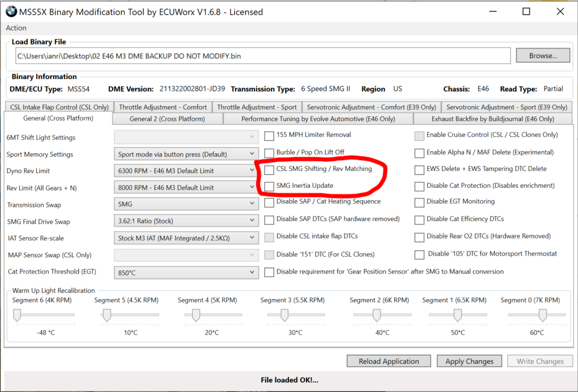The image size is (578, 392).
Task: Open Servotronic Adjustment - Comfort tab
Action: [x=371, y=107]
